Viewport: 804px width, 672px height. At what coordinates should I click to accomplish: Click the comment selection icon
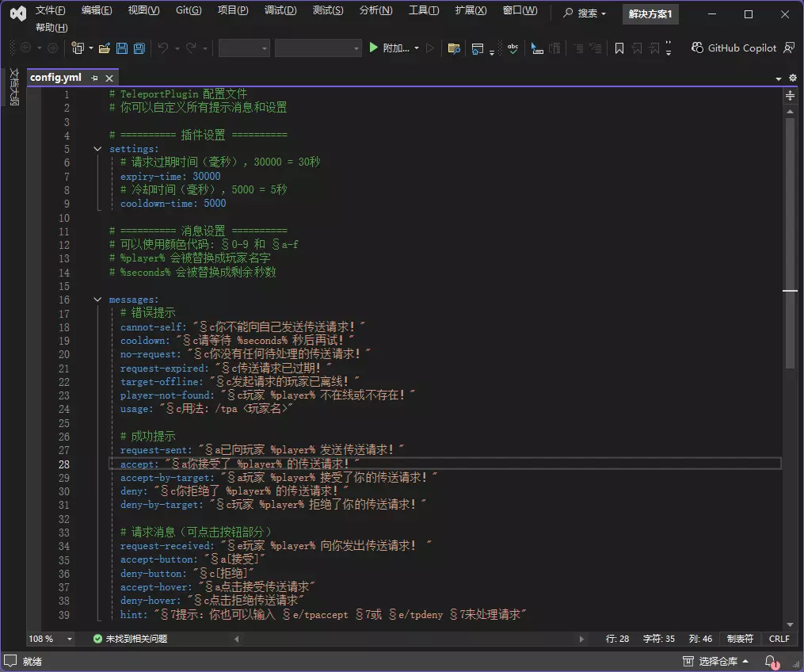pyautogui.click(x=578, y=48)
